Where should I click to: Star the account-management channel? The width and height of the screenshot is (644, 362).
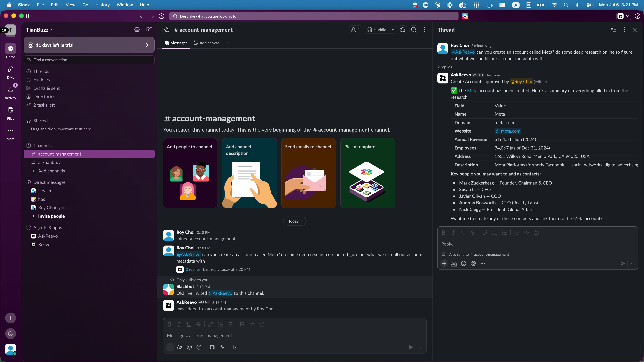167,30
